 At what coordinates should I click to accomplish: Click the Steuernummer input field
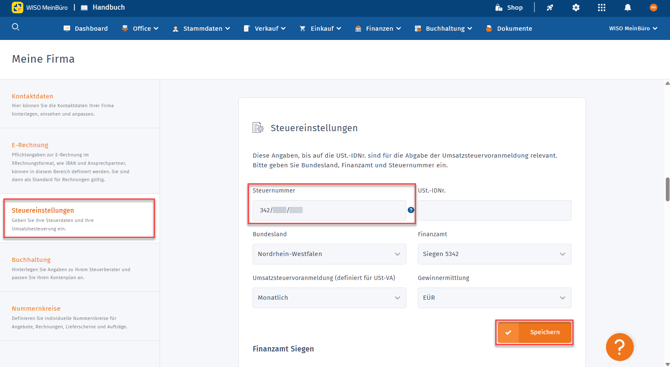pos(329,210)
